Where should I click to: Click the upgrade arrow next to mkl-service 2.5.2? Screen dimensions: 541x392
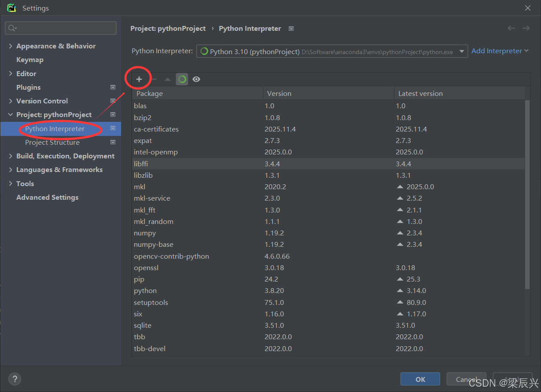point(400,198)
